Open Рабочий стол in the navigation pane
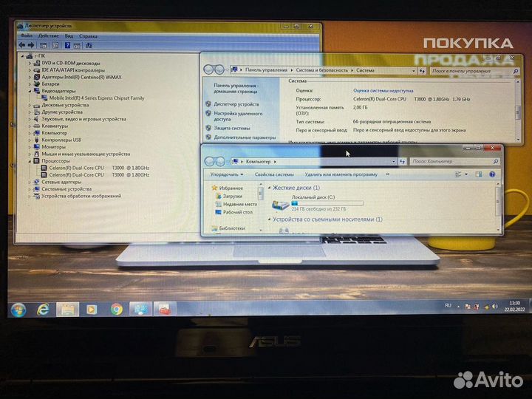 pyautogui.click(x=237, y=212)
